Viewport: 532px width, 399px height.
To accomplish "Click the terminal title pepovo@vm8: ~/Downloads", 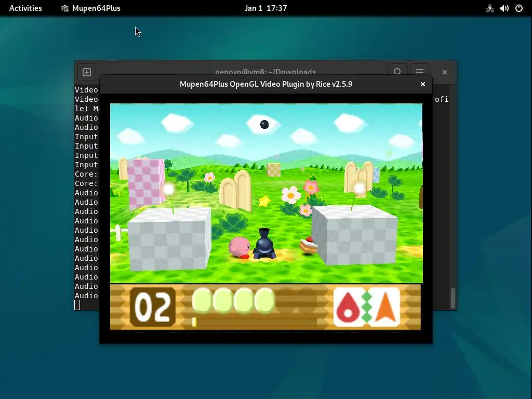I will pyautogui.click(x=265, y=72).
